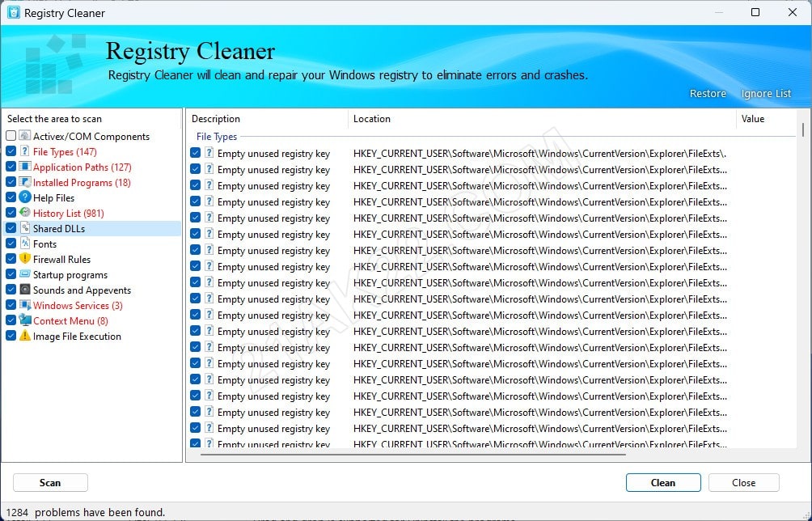Select the Sounds and Appevents label

82,290
